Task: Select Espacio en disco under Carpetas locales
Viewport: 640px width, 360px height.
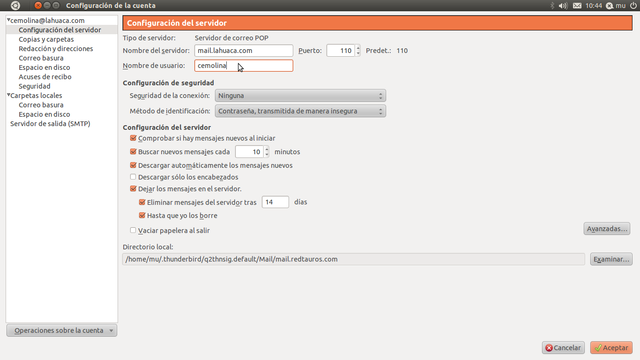Action: (44, 114)
